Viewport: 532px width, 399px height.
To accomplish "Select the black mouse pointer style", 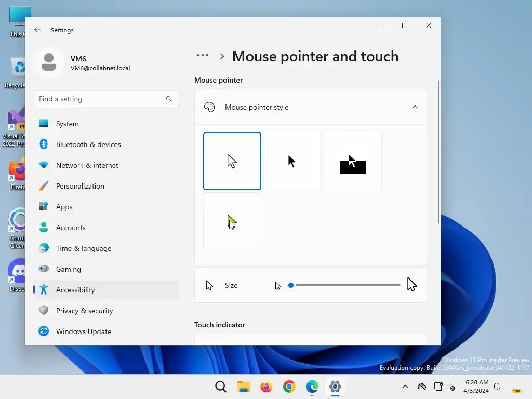I will (x=292, y=161).
